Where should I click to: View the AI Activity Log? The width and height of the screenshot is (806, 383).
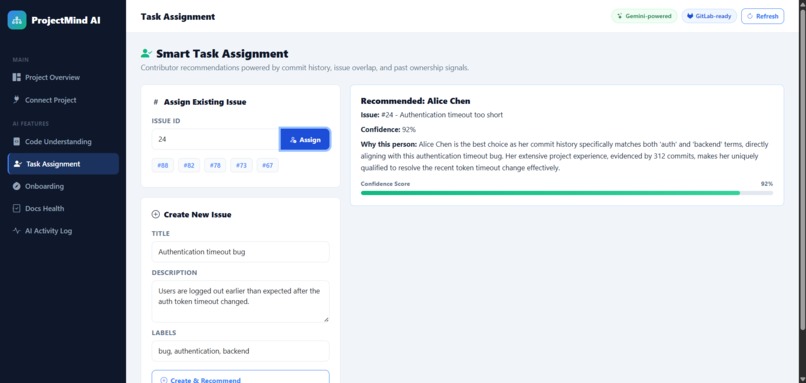point(63,231)
